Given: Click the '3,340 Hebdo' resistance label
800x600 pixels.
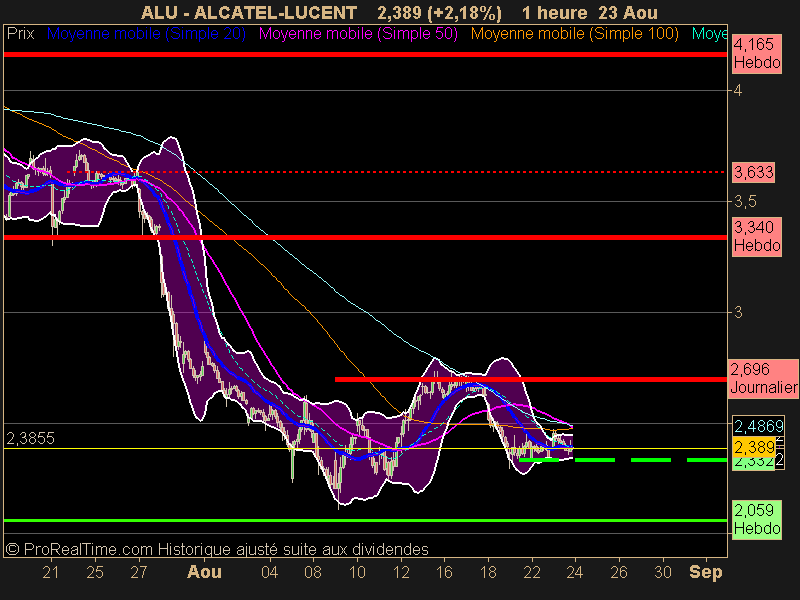Looking at the screenshot, I should (757, 236).
